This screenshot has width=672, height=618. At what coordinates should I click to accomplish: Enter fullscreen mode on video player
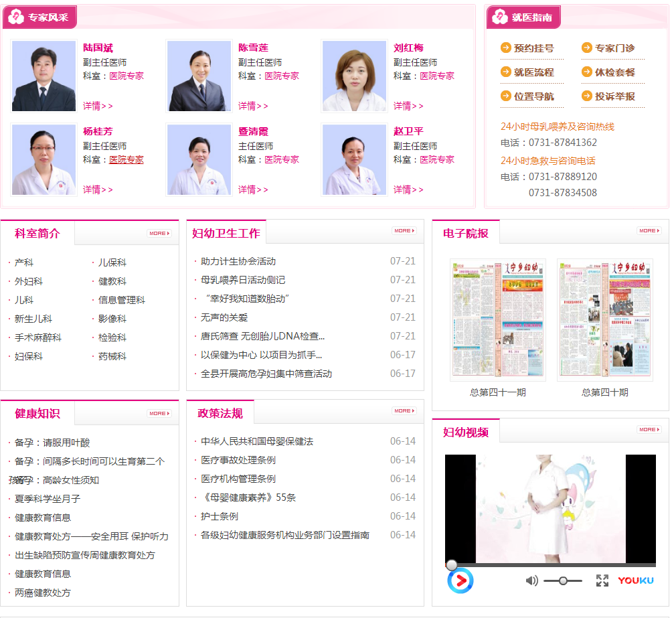click(602, 581)
